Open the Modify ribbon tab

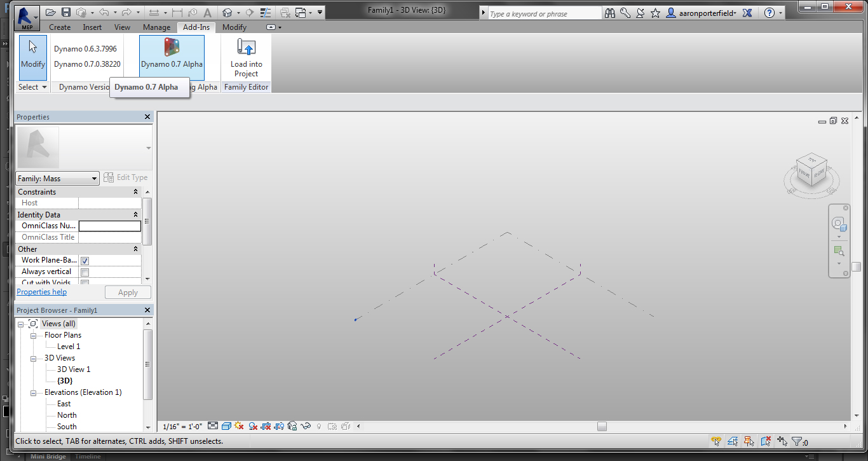click(234, 27)
